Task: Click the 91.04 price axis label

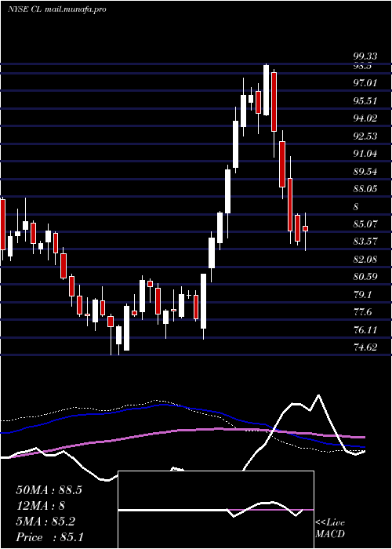Action: (365, 154)
